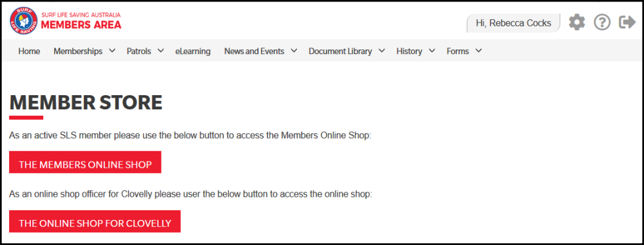This screenshot has height=245, width=644.
Task: Log out using the exit arrow icon
Action: point(627,22)
